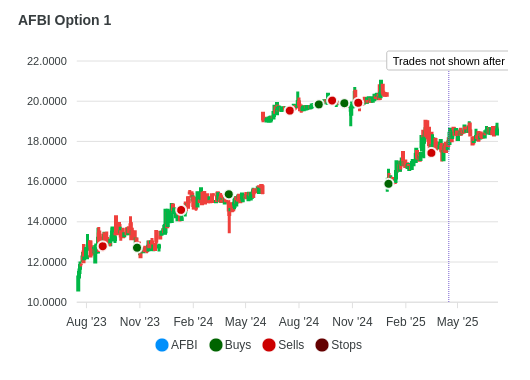Select the buy marker near Nov '23

(137, 248)
